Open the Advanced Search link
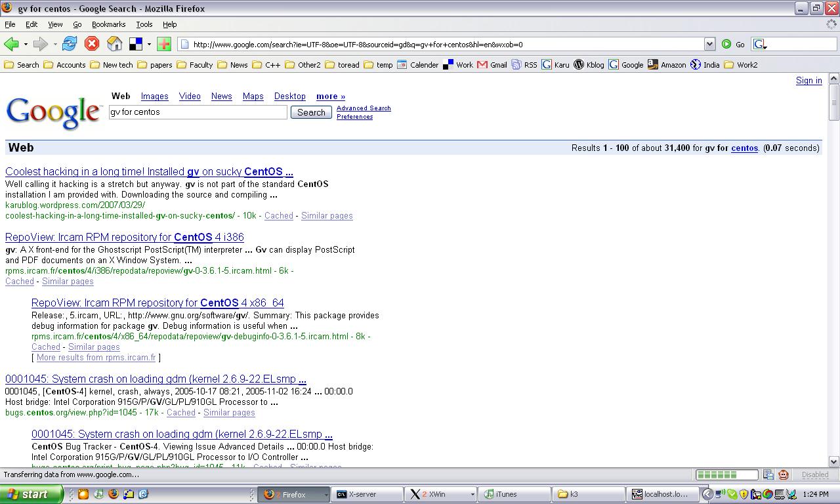The height and width of the screenshot is (504, 840). (x=364, y=108)
